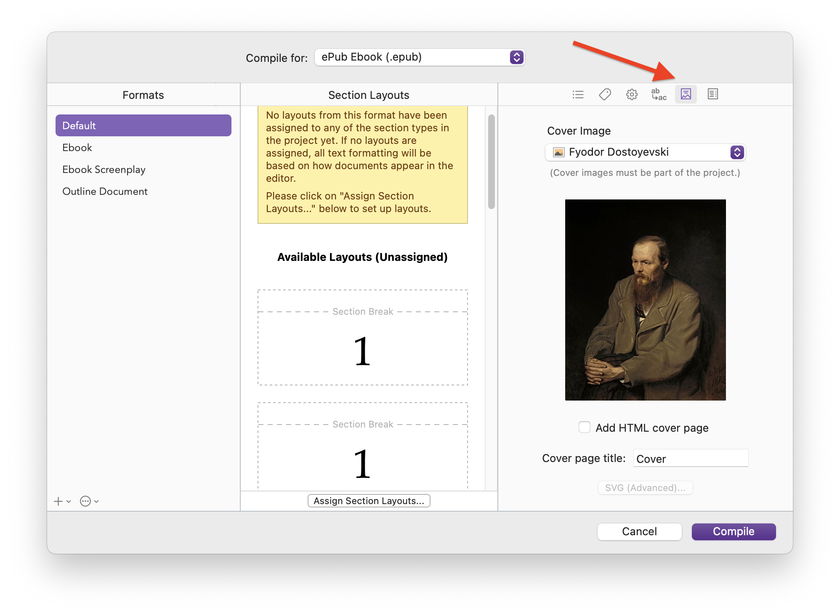Viewport: 840px width, 616px height.
Task: Click the Cover page title field
Action: point(690,458)
